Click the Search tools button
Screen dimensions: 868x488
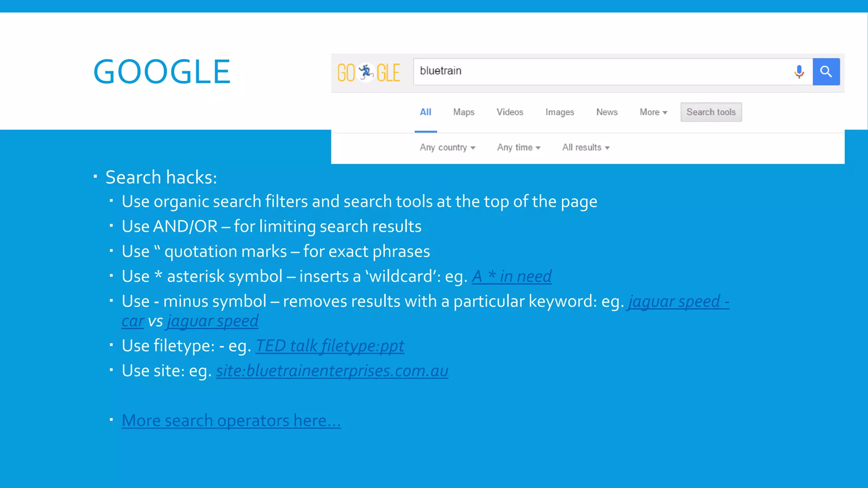pos(711,112)
